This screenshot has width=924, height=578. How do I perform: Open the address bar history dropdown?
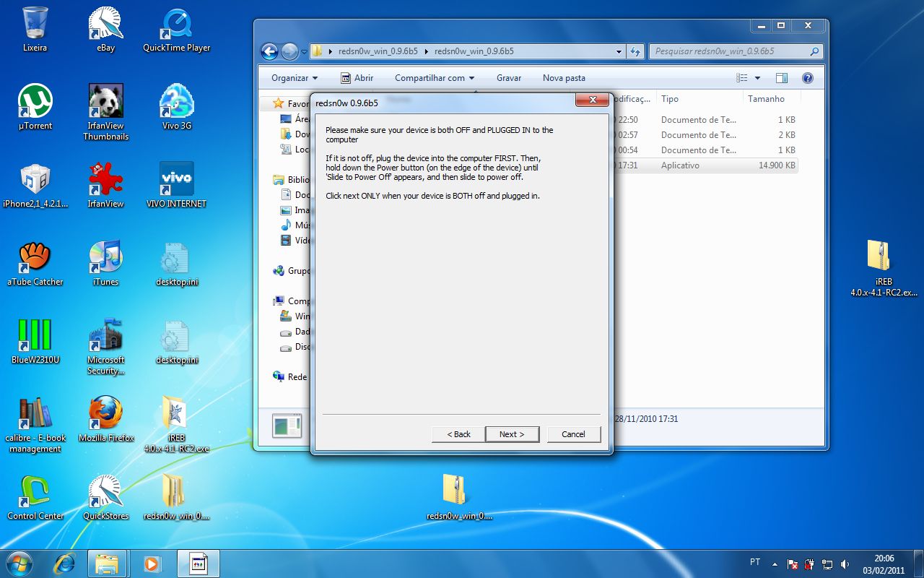click(619, 51)
